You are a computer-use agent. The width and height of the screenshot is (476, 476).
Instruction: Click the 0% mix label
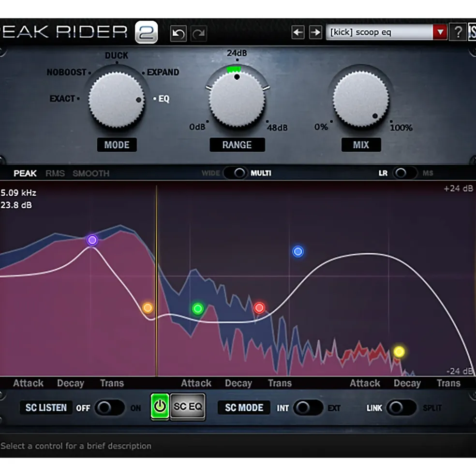pyautogui.click(x=321, y=127)
